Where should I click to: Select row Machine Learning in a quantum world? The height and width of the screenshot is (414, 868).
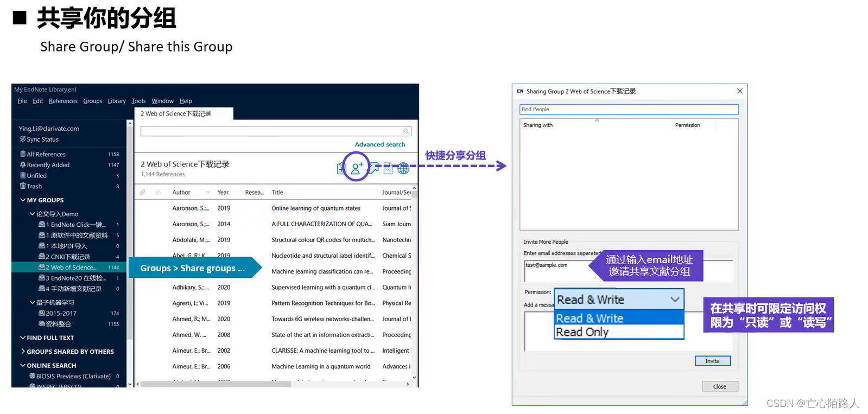coord(273,366)
